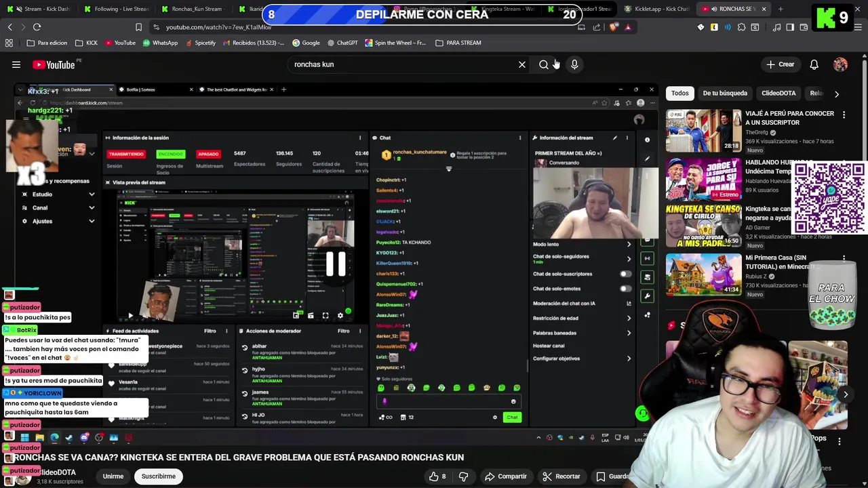The height and width of the screenshot is (488, 868).
Task: Select the Todos filter chip
Action: point(680,94)
